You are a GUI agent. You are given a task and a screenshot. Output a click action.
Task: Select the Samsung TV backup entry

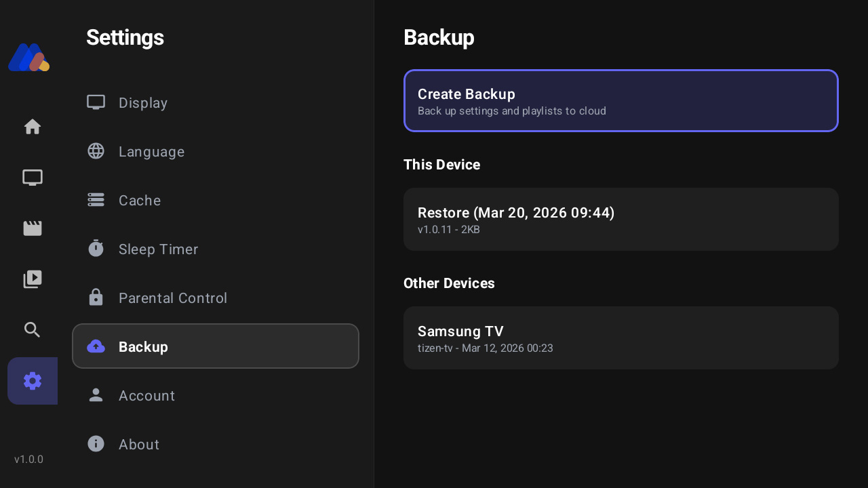tap(620, 338)
